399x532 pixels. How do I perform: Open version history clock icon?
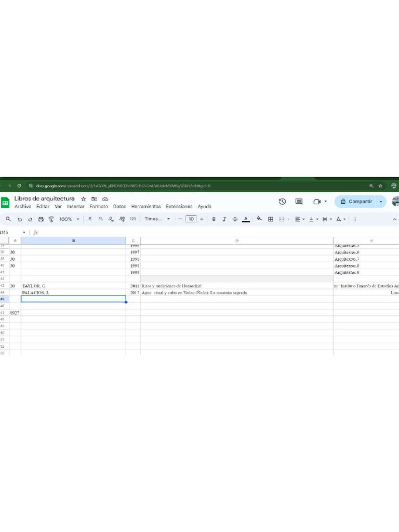[x=282, y=202]
